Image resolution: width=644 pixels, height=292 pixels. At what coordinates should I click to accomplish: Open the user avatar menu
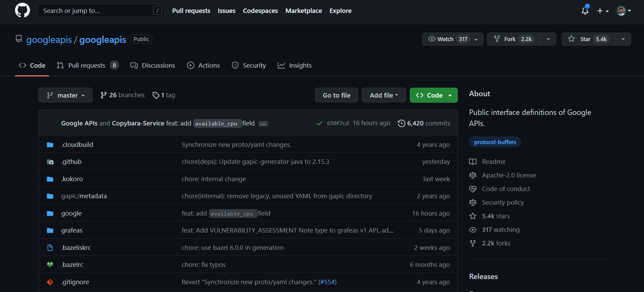(624, 11)
